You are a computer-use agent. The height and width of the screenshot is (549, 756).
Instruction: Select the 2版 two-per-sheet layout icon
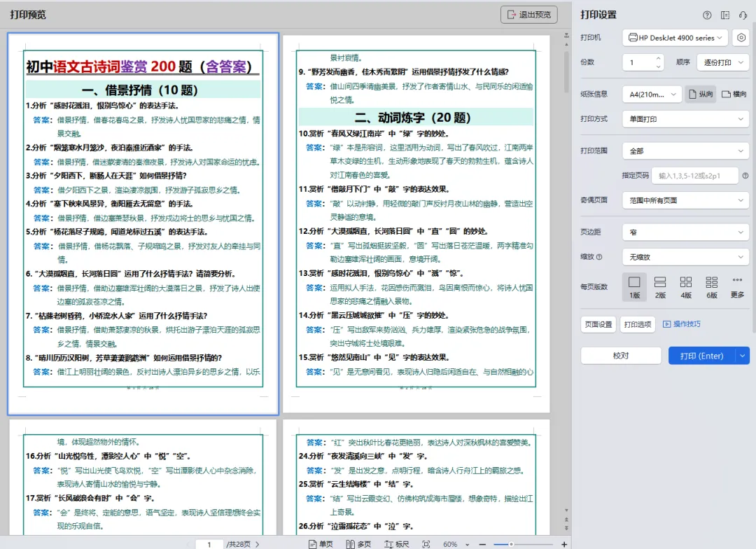click(659, 286)
